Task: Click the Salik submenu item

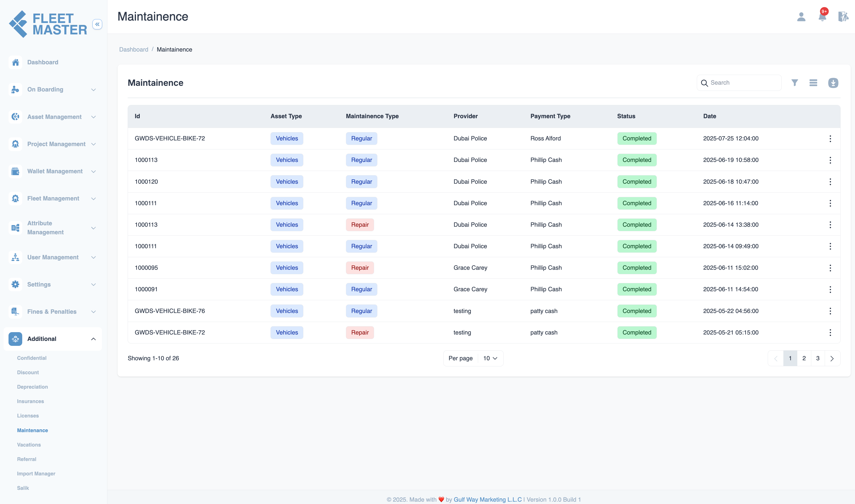Action: (x=23, y=488)
